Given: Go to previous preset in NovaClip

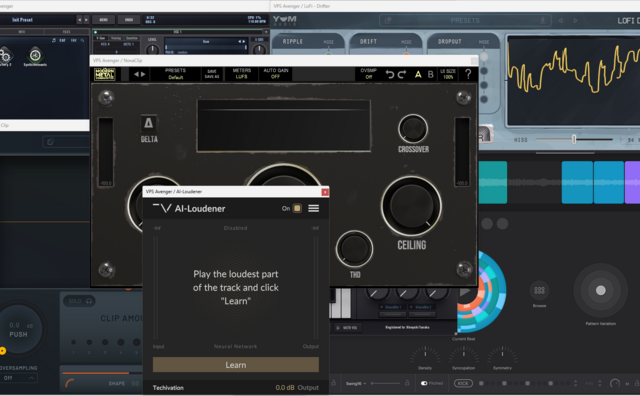Looking at the screenshot, I should (136, 74).
